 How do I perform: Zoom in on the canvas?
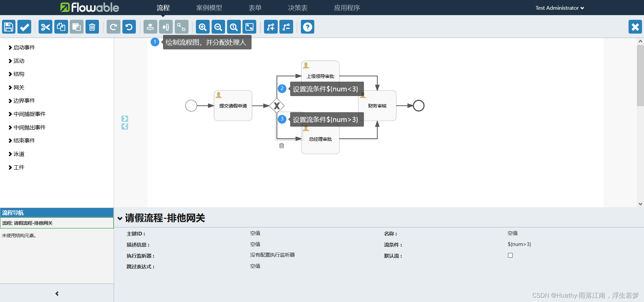point(203,27)
